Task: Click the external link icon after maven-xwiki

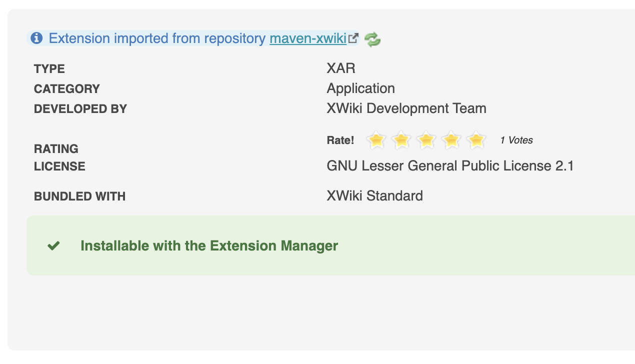Action: pos(353,38)
